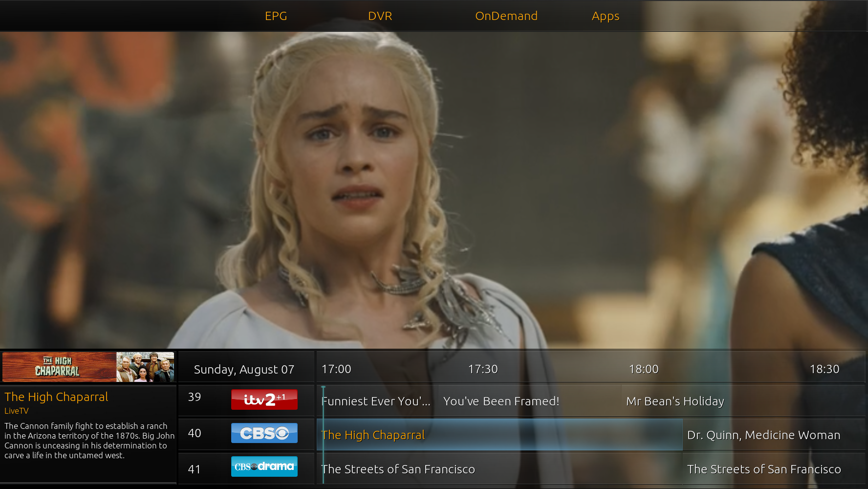Click the current-time marker on the timeline
The height and width of the screenshot is (489, 868).
tap(323, 434)
